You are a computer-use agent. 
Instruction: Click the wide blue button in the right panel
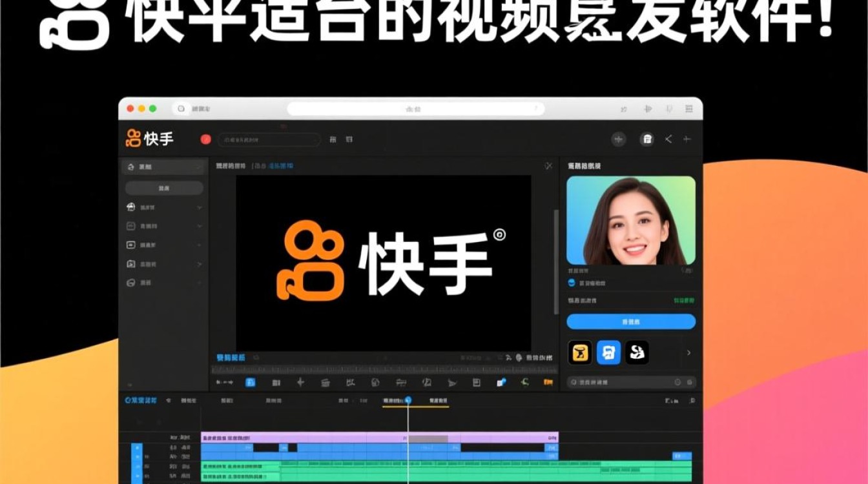(631, 321)
